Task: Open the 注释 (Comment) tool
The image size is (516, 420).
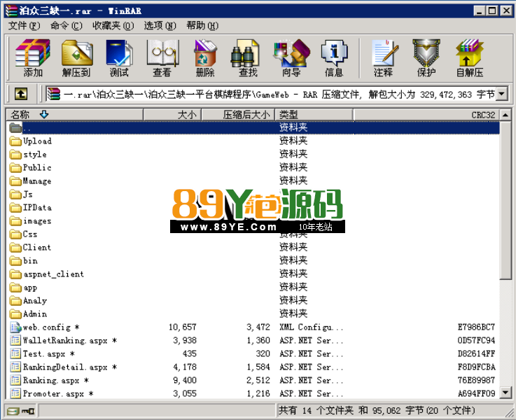Action: [384, 58]
